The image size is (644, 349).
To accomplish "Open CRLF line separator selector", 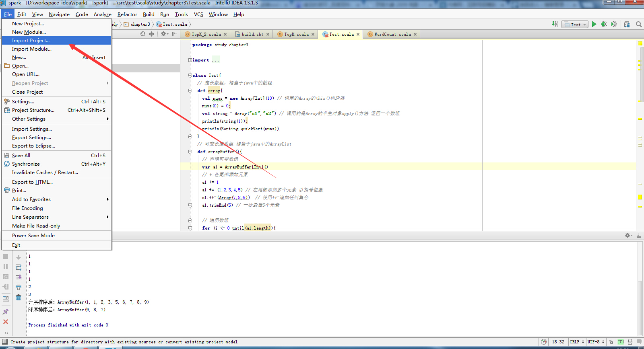I will click(577, 342).
